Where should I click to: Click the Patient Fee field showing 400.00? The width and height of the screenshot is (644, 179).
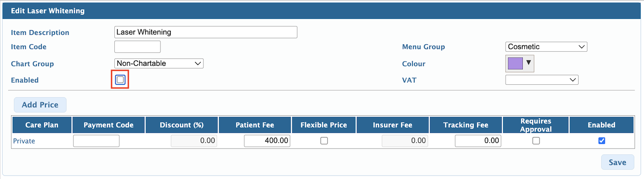tap(267, 141)
